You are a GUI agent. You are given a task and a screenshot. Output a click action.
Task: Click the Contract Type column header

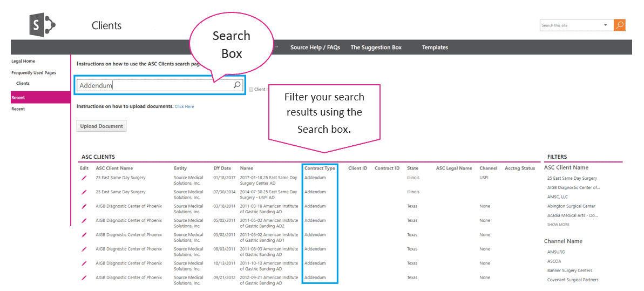[320, 168]
